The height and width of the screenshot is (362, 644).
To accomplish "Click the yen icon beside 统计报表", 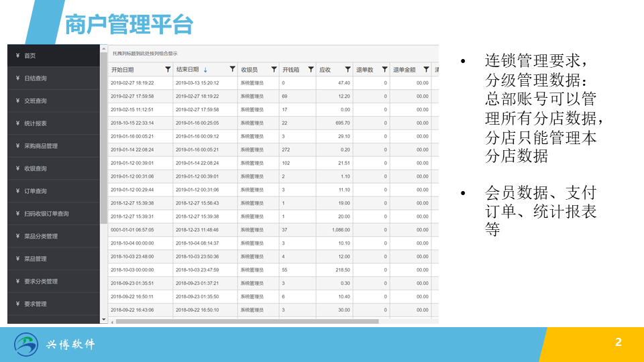I will pyautogui.click(x=17, y=123).
